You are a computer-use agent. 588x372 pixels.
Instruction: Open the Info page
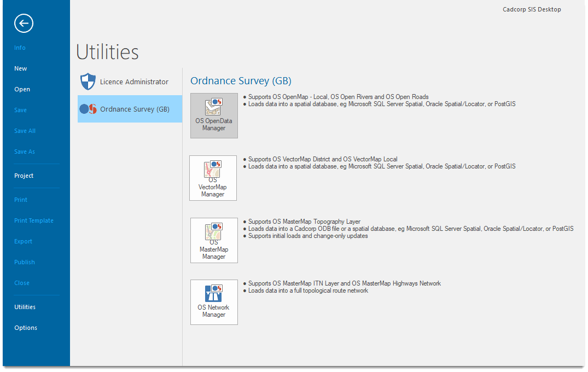coord(20,48)
